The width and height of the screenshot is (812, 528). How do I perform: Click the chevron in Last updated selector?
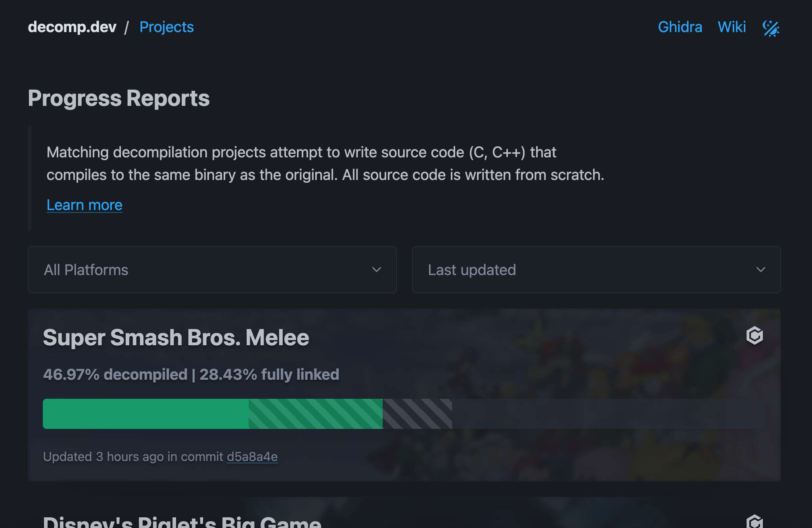pos(760,270)
